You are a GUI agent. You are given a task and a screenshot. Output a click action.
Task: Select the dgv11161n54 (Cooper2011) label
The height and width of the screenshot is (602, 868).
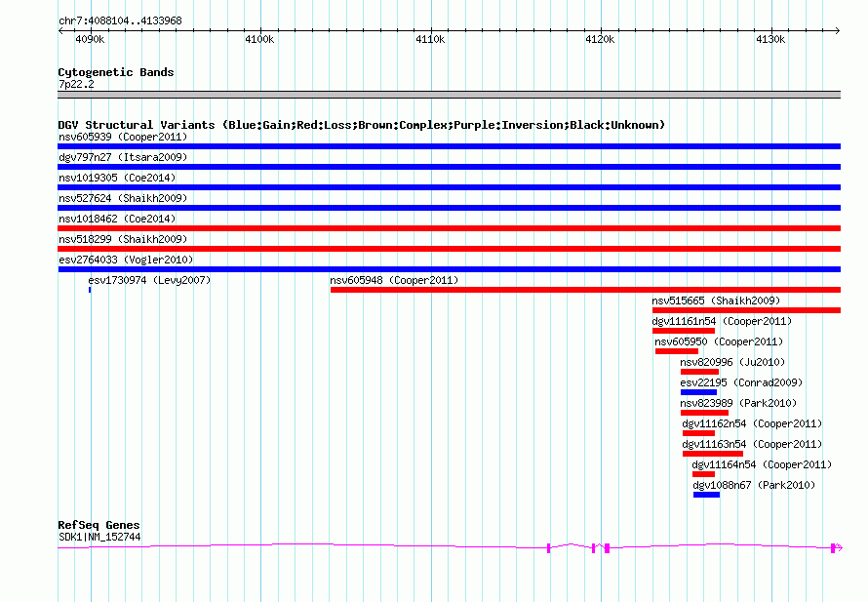pyautogui.click(x=722, y=321)
